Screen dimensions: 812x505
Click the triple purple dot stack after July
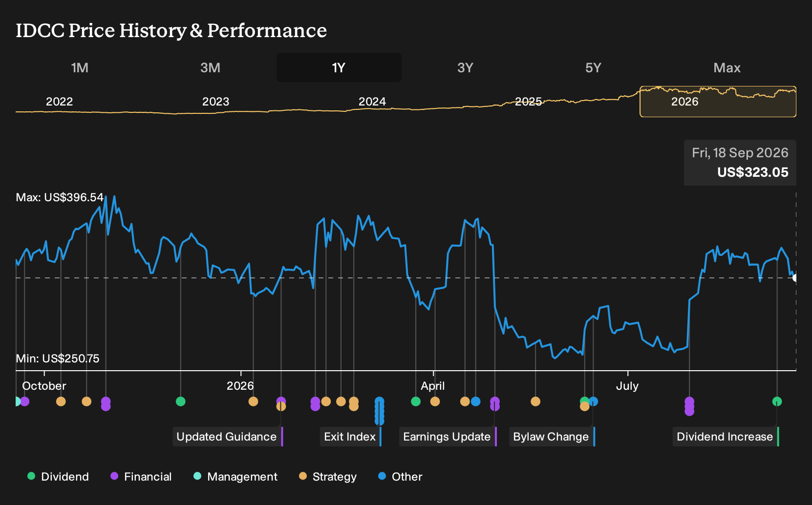(689, 406)
